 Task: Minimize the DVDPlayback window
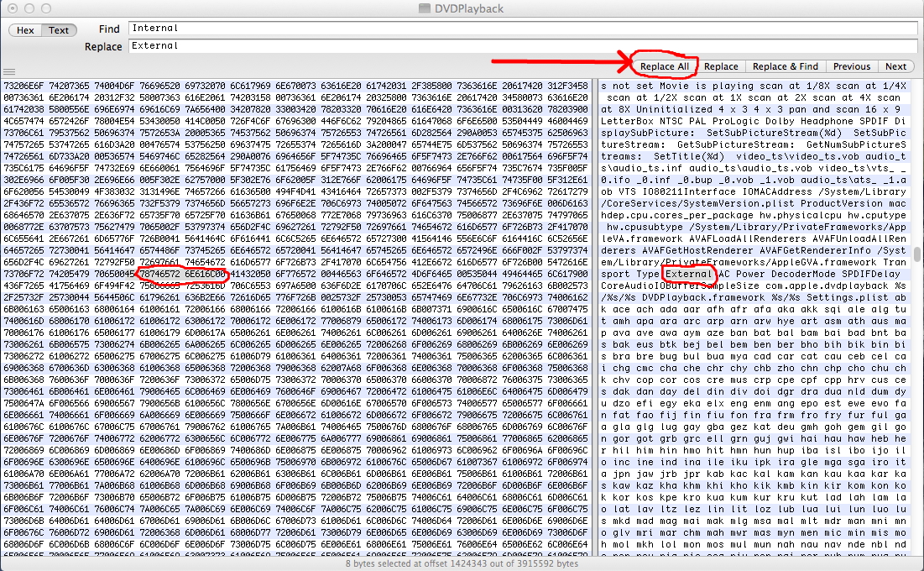tap(29, 8)
